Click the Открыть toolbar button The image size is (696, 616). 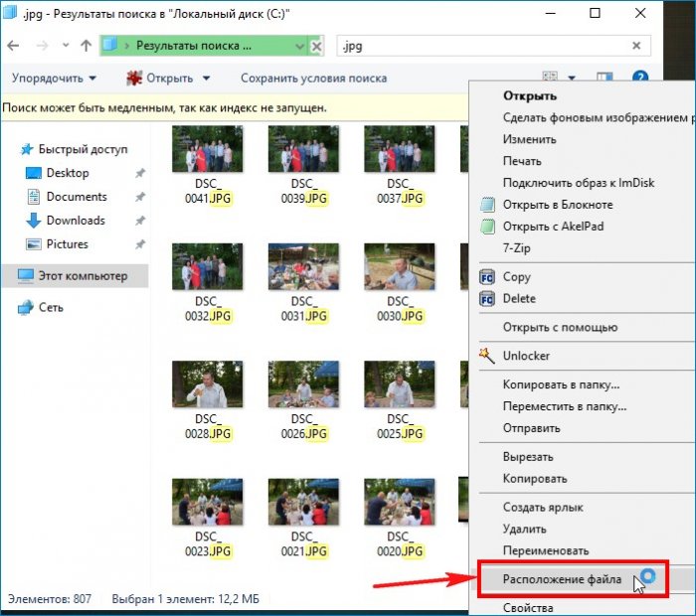160,78
